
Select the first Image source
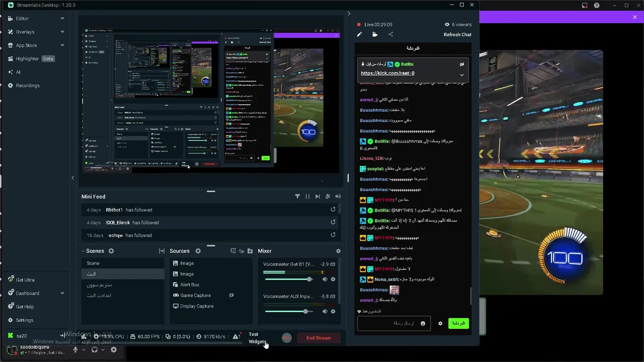coord(211,263)
